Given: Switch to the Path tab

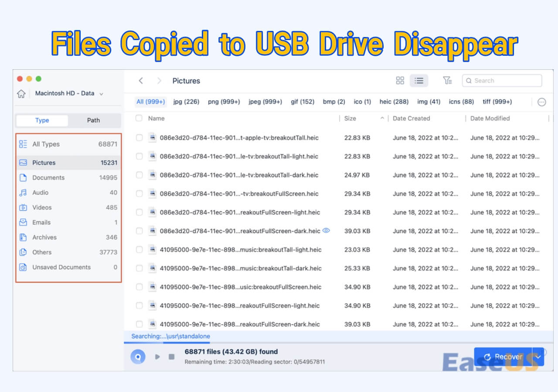Looking at the screenshot, I should tap(93, 120).
